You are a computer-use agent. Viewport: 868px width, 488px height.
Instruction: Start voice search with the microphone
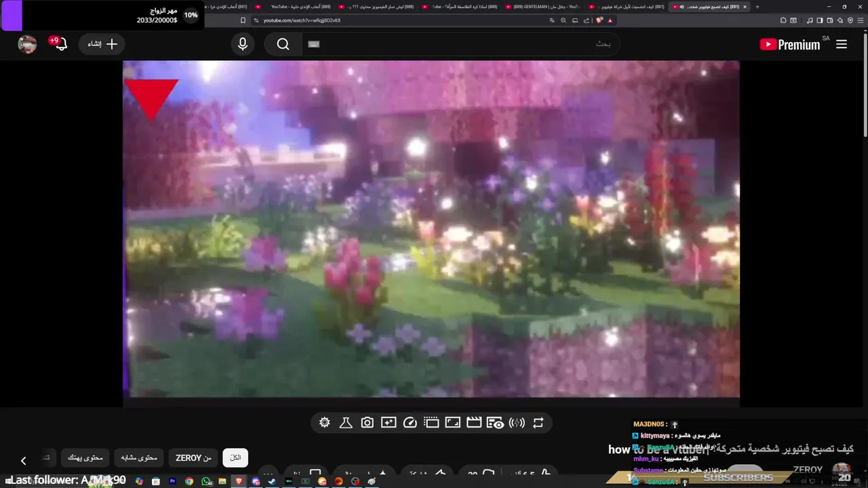243,44
